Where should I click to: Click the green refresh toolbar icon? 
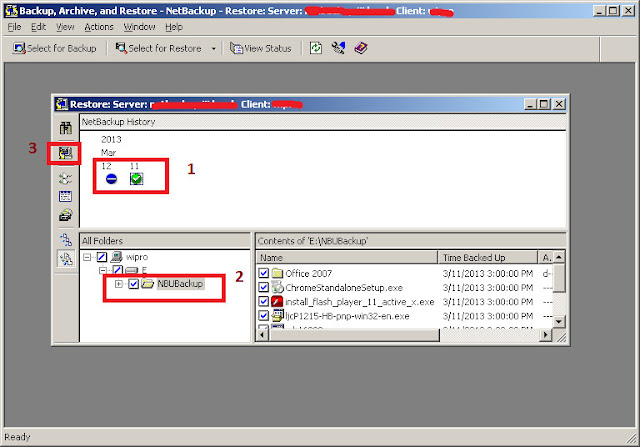click(316, 48)
